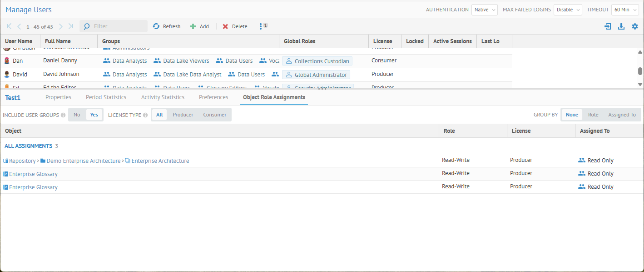Click in the Filter search field
This screenshot has width=644, height=272.
[x=118, y=26]
